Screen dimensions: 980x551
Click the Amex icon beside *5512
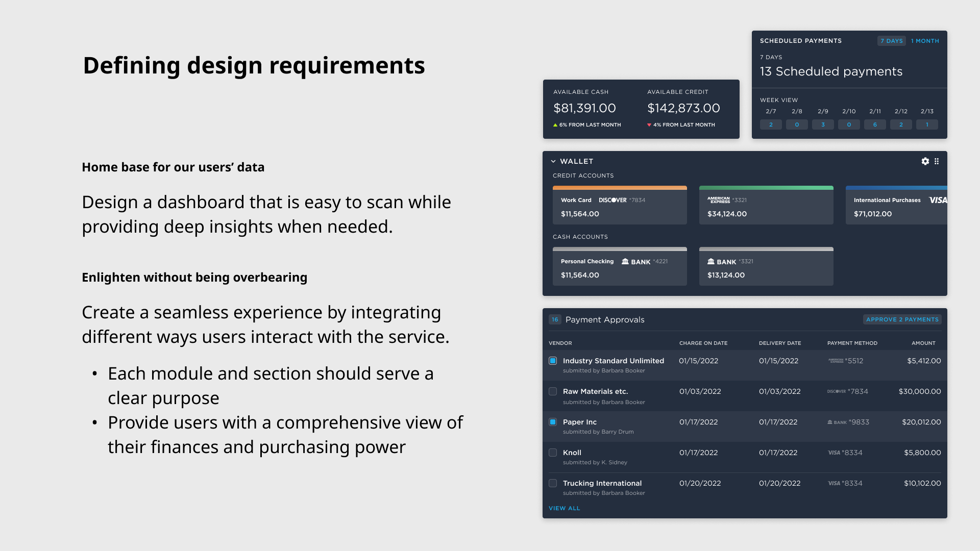pos(836,361)
